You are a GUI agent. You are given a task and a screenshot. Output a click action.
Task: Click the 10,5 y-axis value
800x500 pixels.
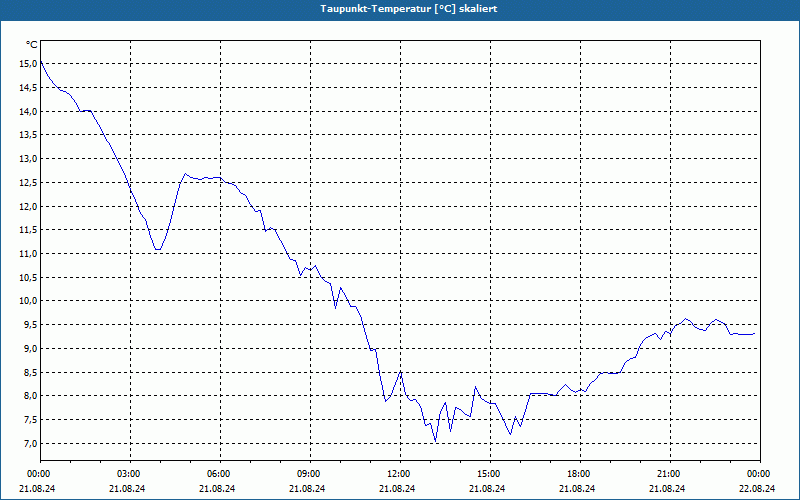[x=29, y=278]
